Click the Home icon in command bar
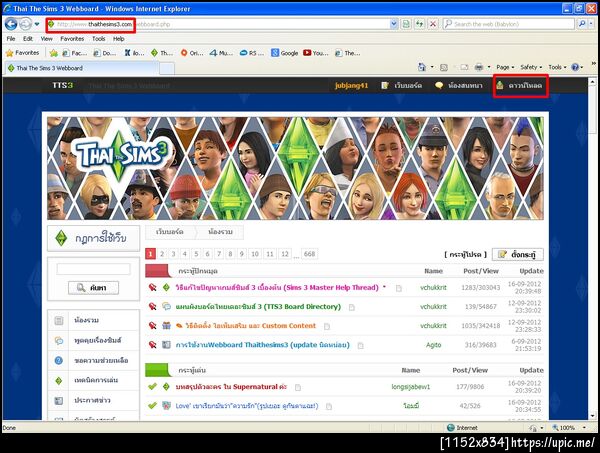 pyautogui.click(x=422, y=67)
